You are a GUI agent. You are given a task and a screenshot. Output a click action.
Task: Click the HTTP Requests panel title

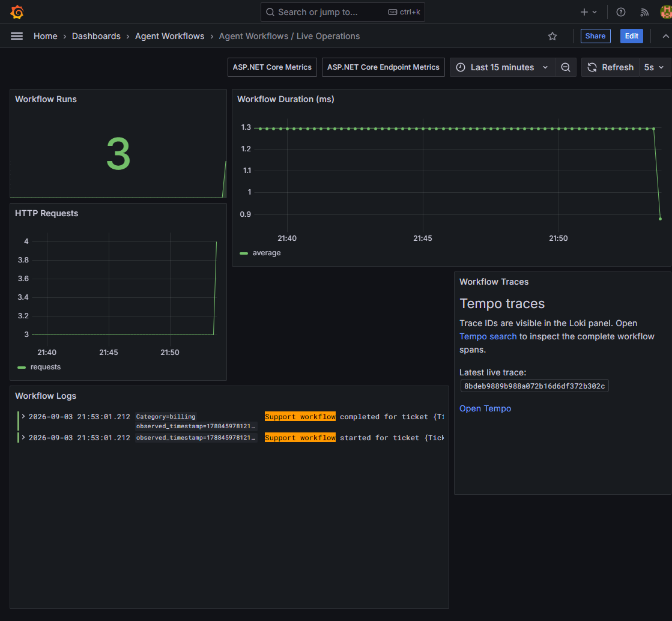pyautogui.click(x=46, y=213)
